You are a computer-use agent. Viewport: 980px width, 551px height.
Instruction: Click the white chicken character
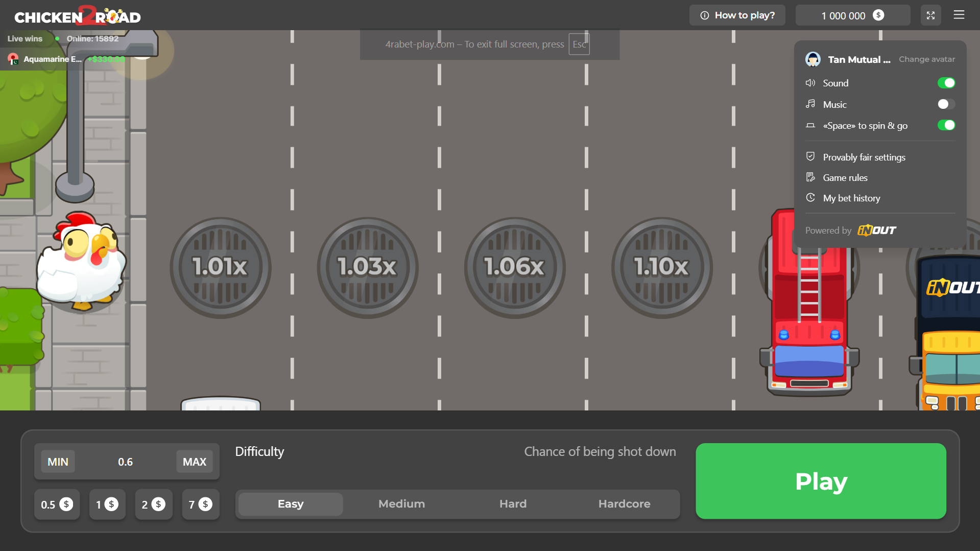coord(82,262)
